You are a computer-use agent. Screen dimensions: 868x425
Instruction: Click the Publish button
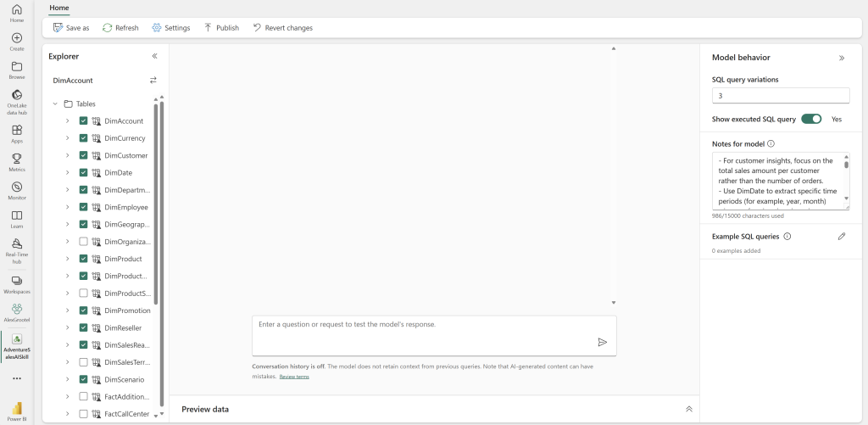click(221, 28)
